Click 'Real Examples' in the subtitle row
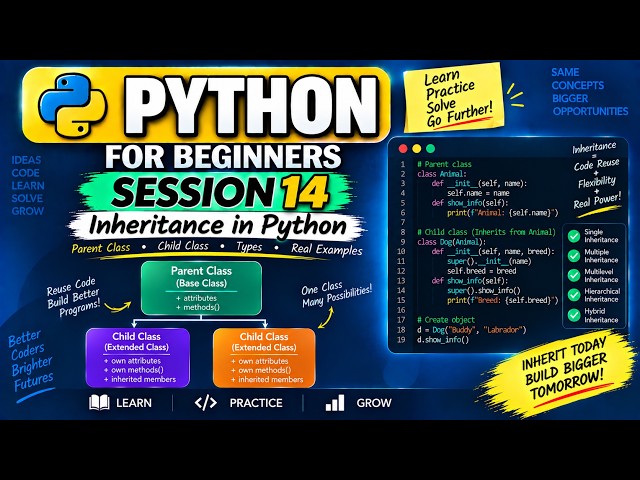Image resolution: width=640 pixels, height=480 pixels. pyautogui.click(x=327, y=249)
